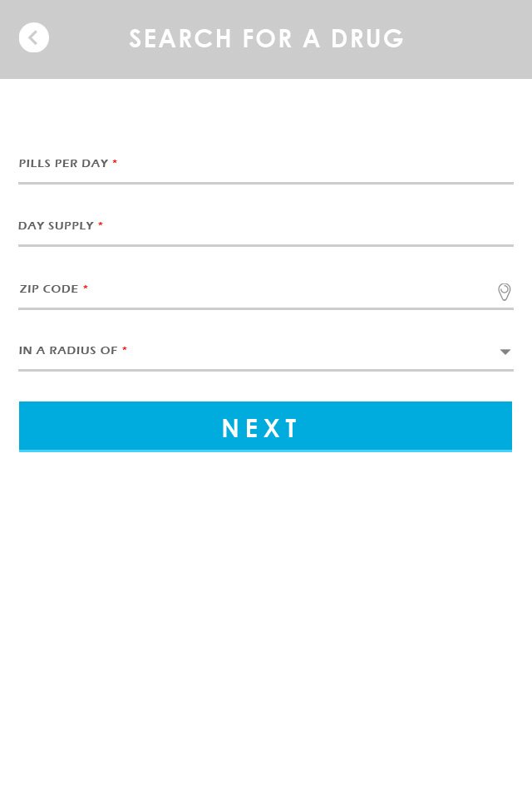Click the red asterisk beside Day Supply

101,224
